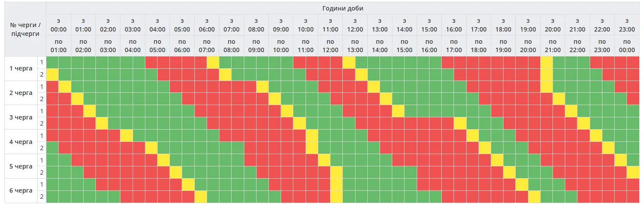Screen dimensions: 644x204
Task: Select the '1 черга' row label
Action: click(x=21, y=68)
